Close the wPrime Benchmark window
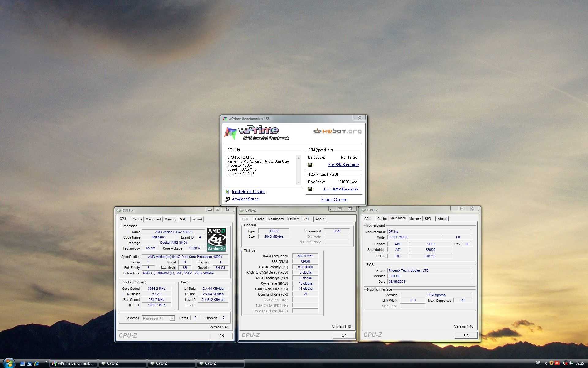Viewport: 588px width, 368px height. pyautogui.click(x=359, y=117)
